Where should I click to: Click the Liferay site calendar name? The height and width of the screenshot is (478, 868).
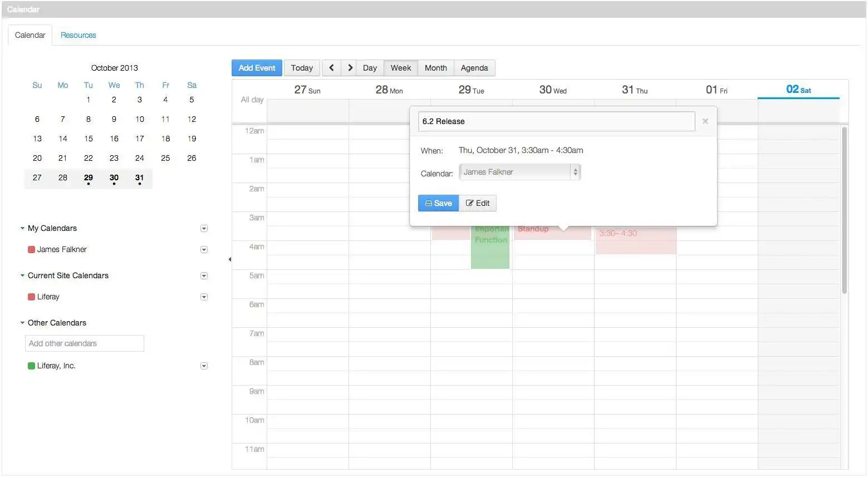[x=48, y=297]
